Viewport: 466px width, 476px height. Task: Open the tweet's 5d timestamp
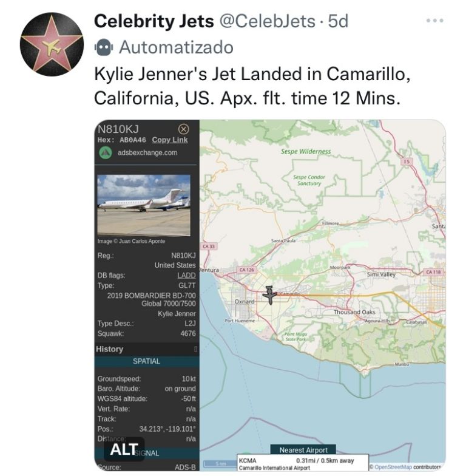[x=338, y=21]
